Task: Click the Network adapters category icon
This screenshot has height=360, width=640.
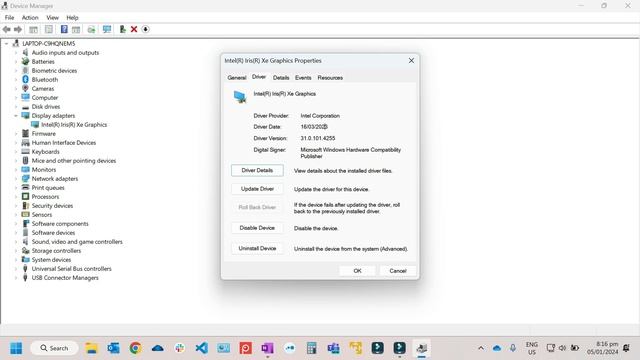Action: coord(25,178)
